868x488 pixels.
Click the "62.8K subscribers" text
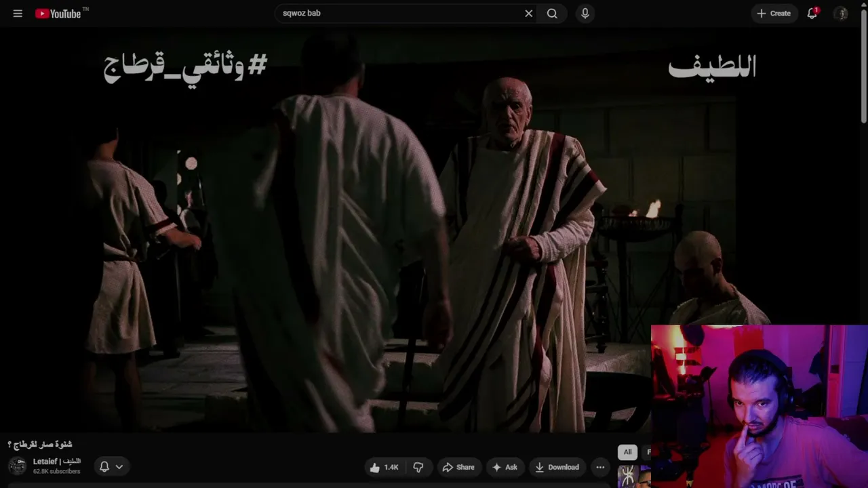56,472
